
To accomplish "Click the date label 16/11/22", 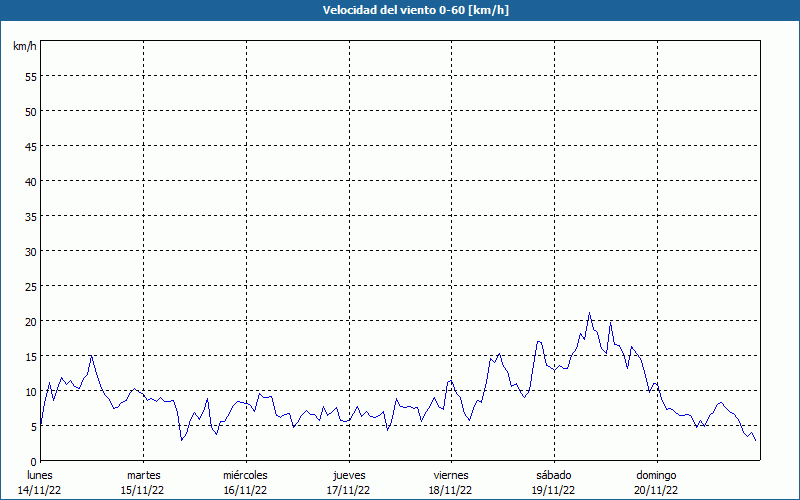I will [245, 490].
